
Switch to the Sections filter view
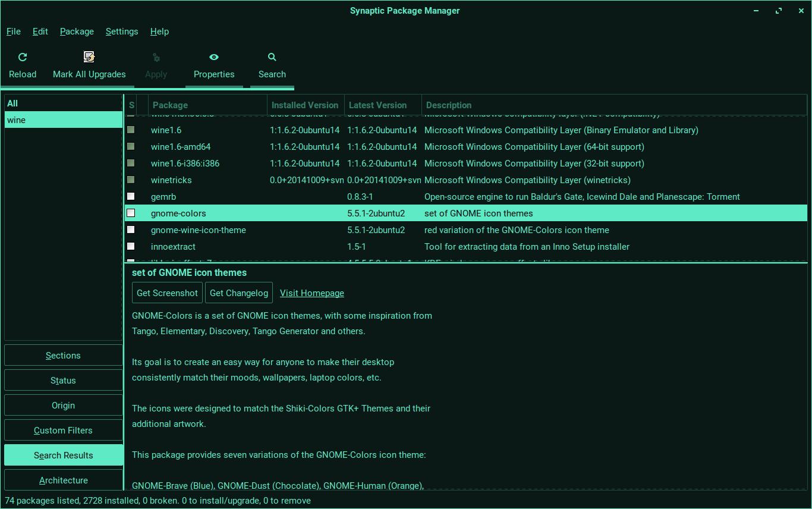point(63,356)
